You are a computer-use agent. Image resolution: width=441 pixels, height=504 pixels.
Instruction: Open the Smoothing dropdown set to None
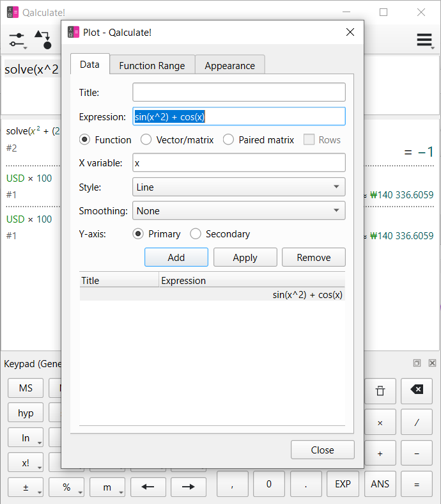pos(238,210)
